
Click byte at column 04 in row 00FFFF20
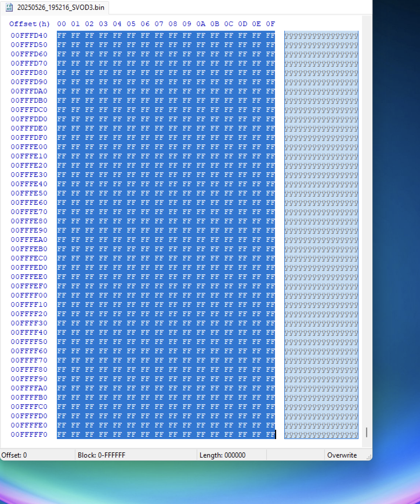(x=117, y=314)
